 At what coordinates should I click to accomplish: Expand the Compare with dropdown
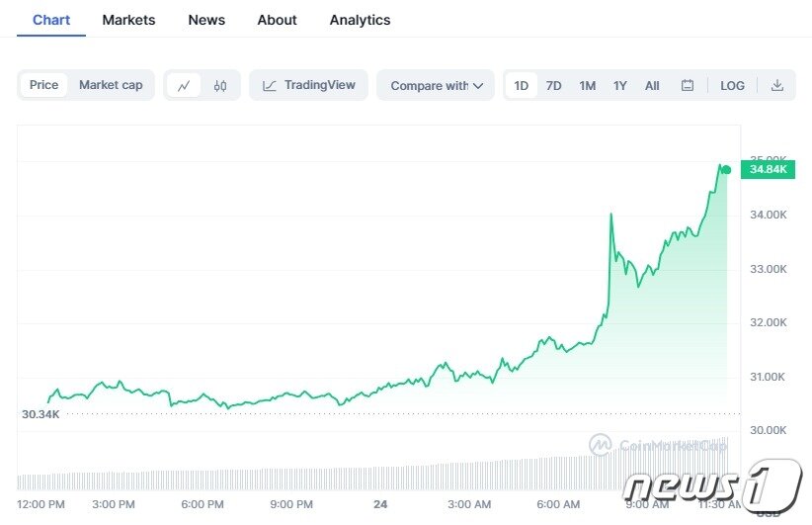point(436,85)
